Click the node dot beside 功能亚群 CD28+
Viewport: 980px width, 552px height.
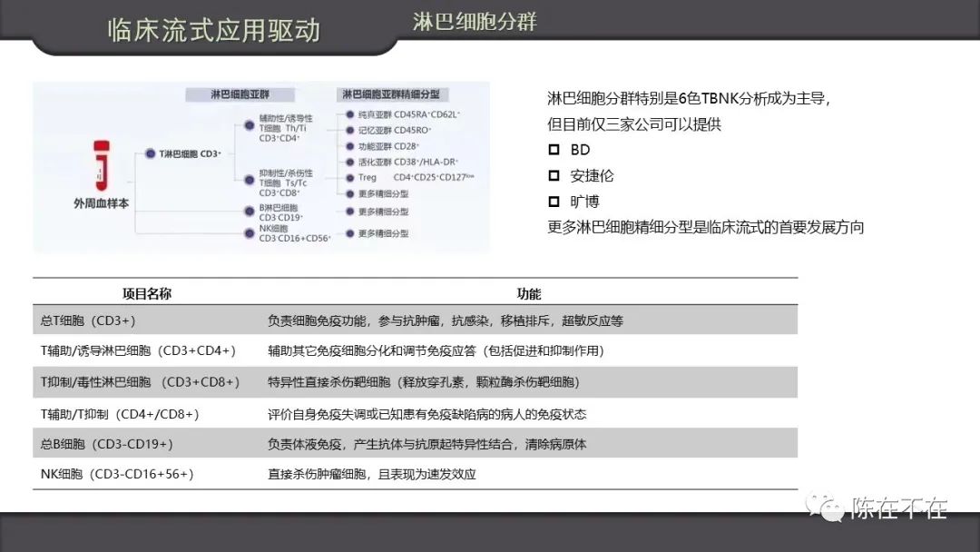[x=348, y=146]
